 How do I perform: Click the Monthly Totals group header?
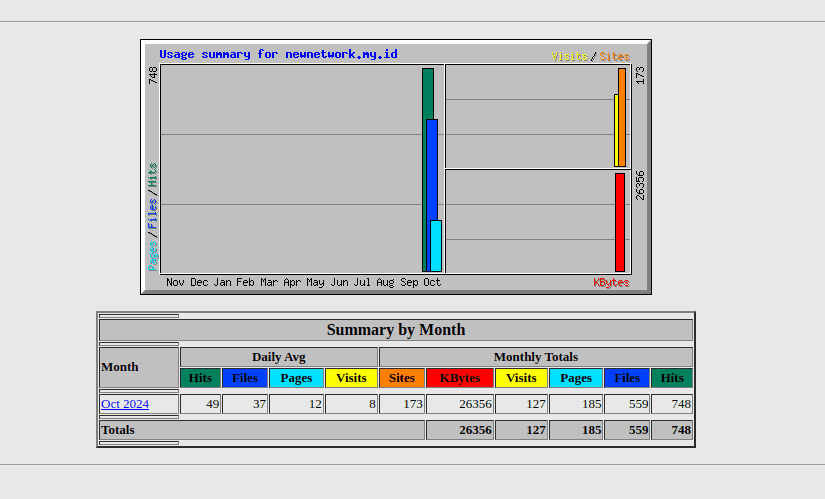(x=535, y=357)
